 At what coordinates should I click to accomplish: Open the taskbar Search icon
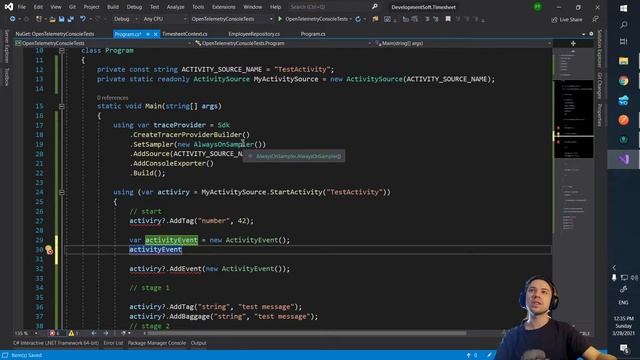pyautogui.click(x=623, y=25)
